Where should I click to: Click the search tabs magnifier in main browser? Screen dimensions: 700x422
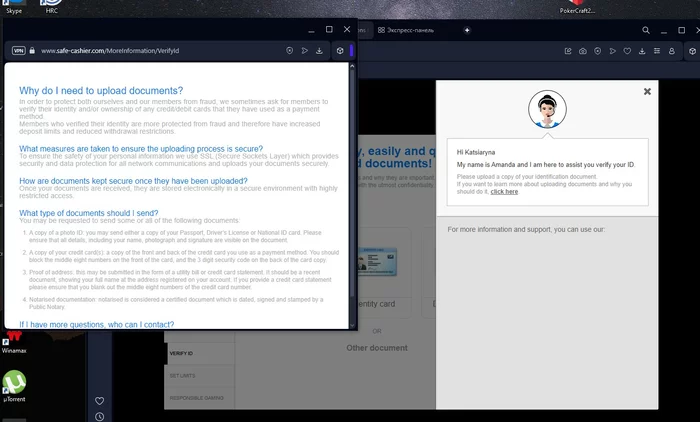click(646, 30)
